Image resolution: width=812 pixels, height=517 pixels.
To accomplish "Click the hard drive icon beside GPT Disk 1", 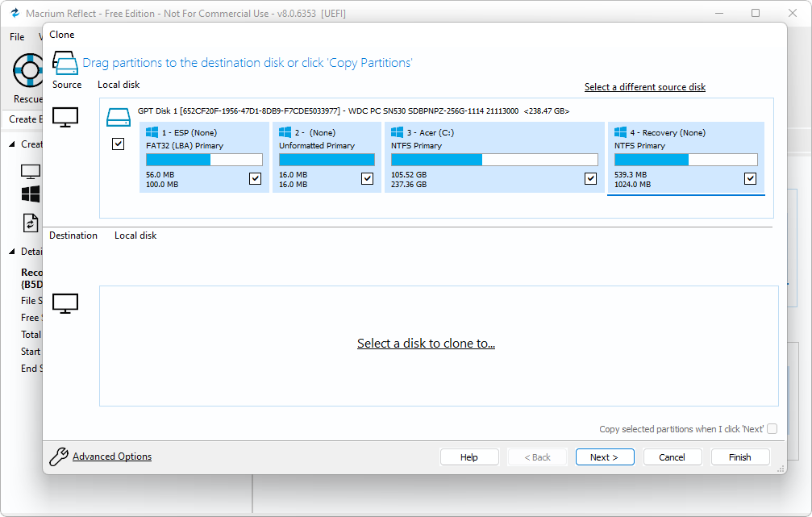I will tap(119, 116).
